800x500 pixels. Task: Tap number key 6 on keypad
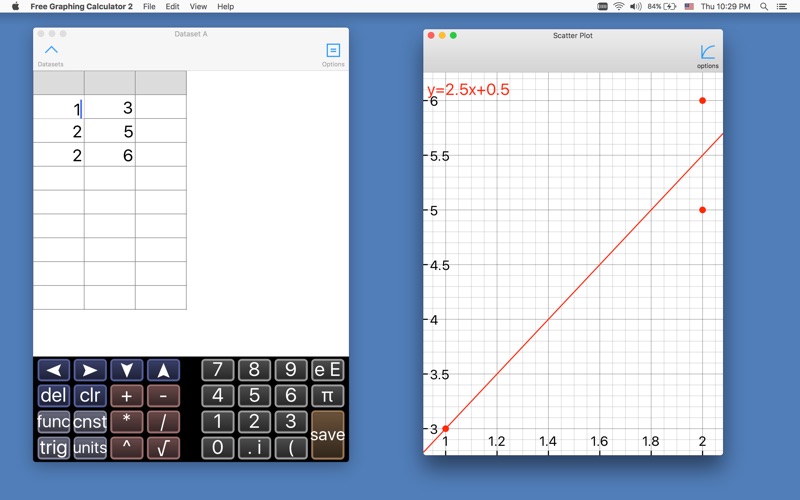click(291, 395)
